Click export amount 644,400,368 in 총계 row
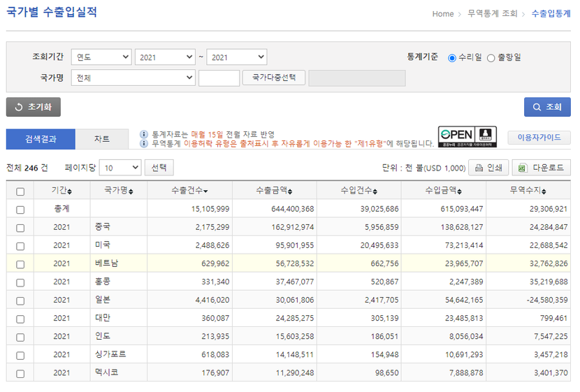The height and width of the screenshot is (392, 580). (292, 209)
